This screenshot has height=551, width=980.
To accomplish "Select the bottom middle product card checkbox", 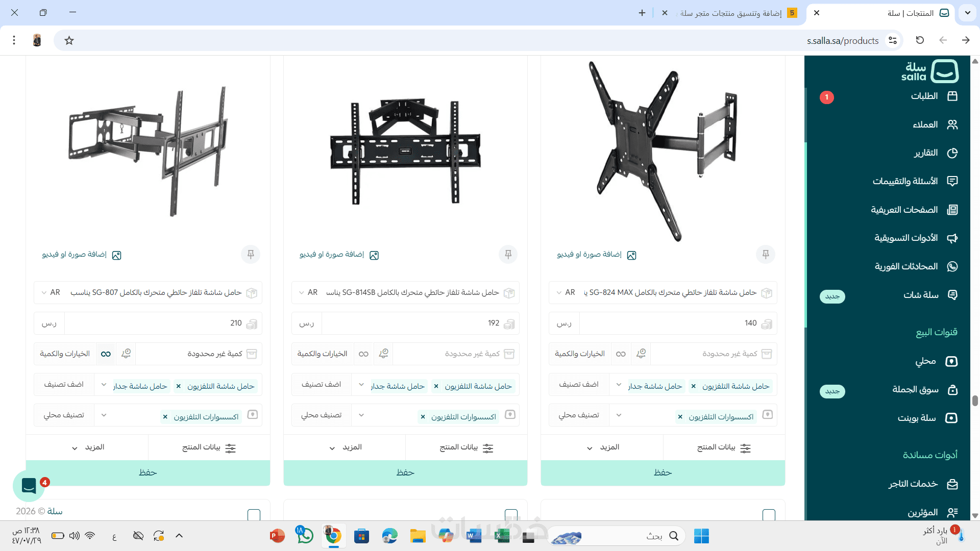I will tap(511, 514).
